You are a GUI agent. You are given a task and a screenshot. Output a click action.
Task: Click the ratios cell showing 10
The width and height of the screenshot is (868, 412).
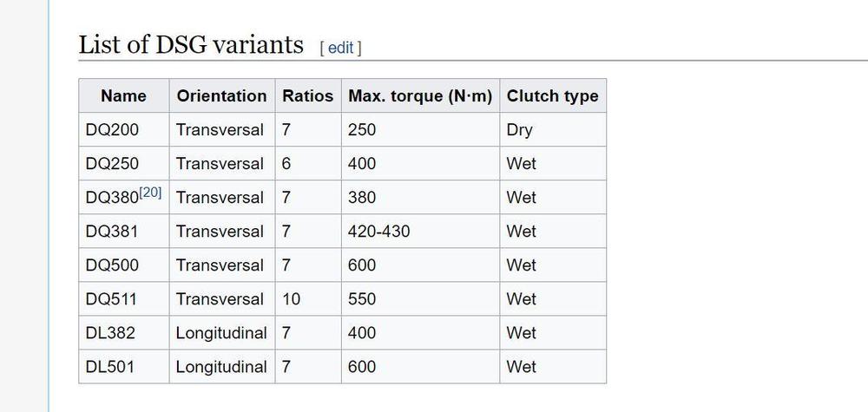click(292, 299)
